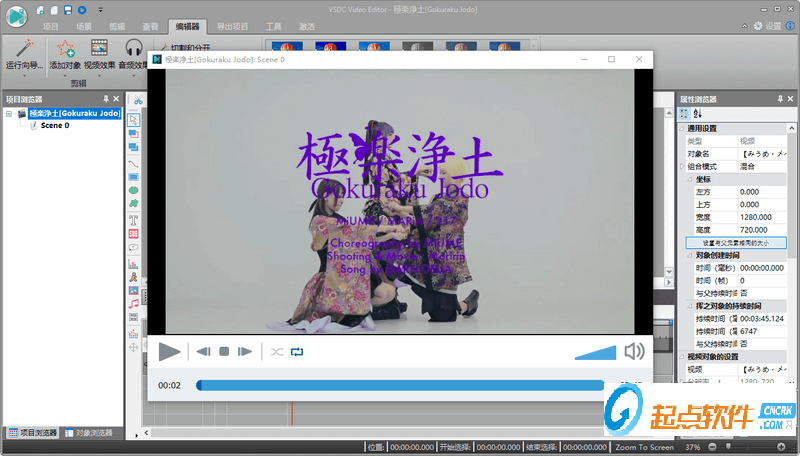The width and height of the screenshot is (800, 456).
Task: Click the categorized view icon in 属性浏览器
Action: tap(684, 114)
